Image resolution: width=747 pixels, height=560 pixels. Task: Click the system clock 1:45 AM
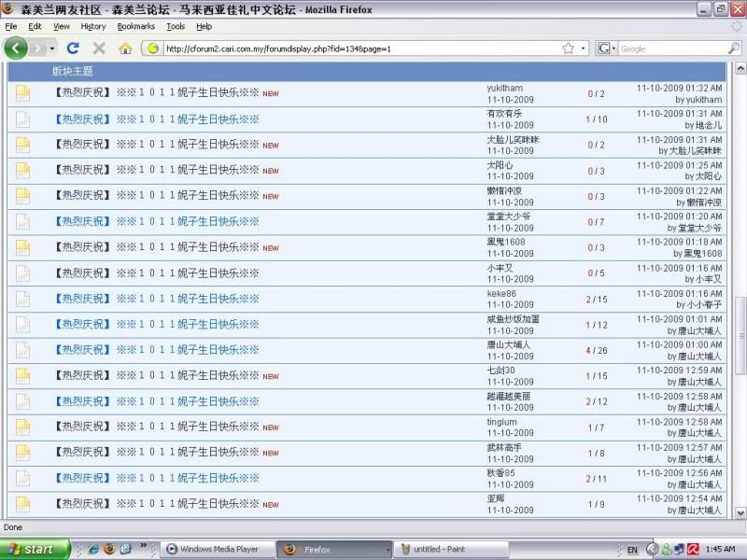point(720,550)
